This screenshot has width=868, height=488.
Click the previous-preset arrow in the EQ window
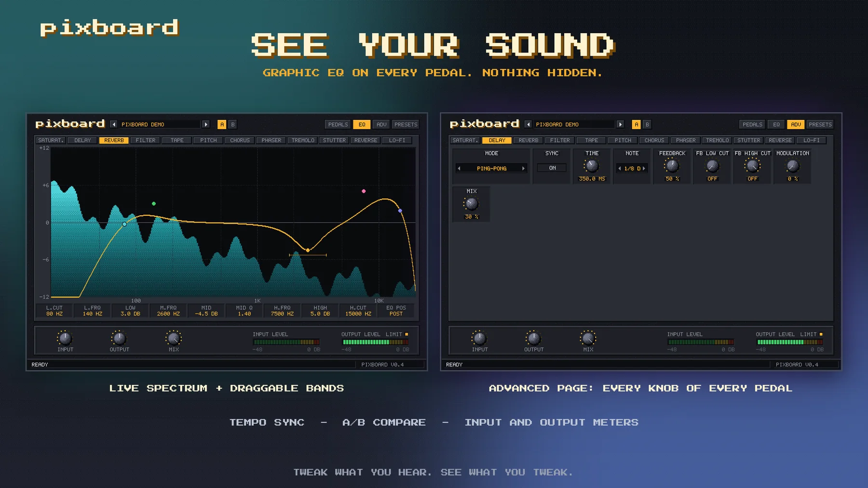[114, 124]
